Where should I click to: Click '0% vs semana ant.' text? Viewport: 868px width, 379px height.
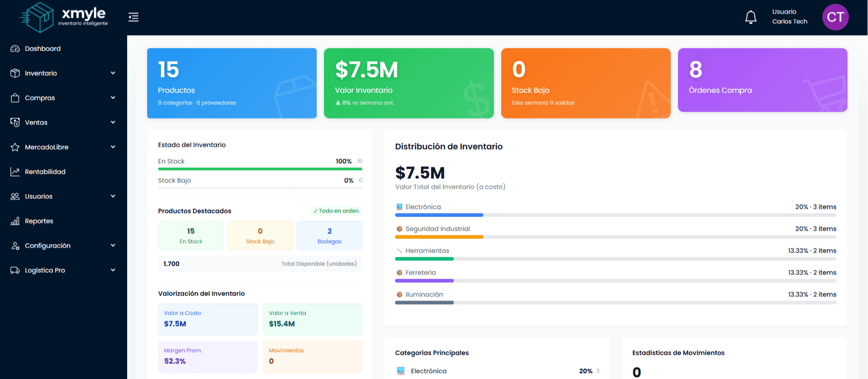coord(365,103)
